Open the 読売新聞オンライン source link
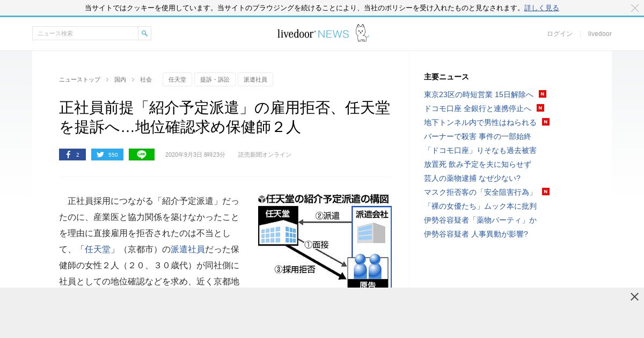644x338 pixels. point(265,155)
